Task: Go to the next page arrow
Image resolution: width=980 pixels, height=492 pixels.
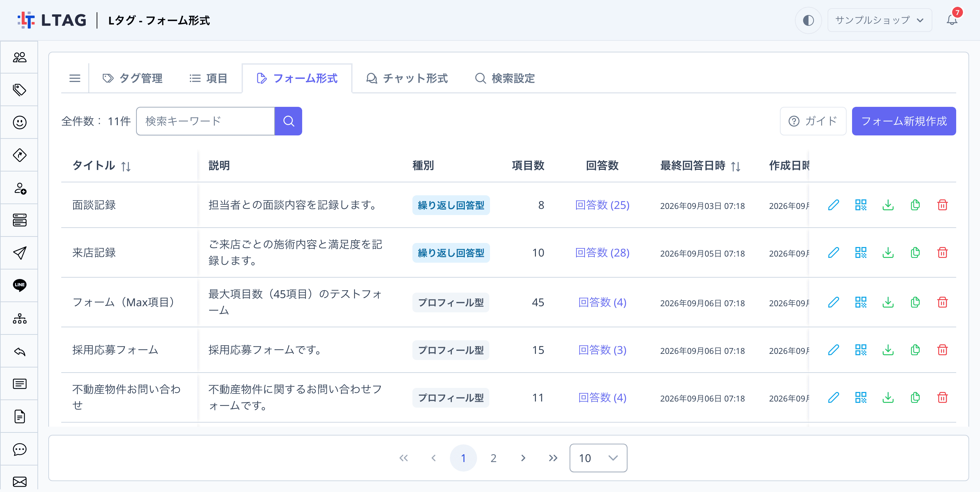Action: coord(523,458)
